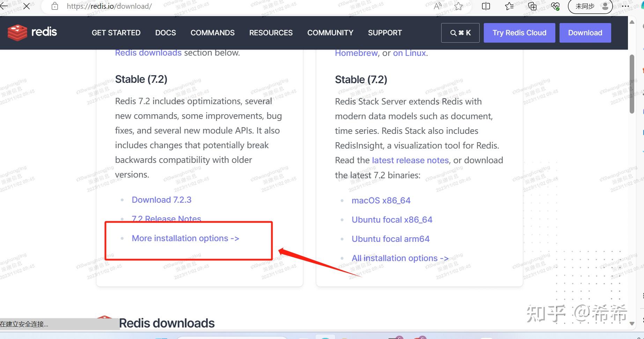Open Settings and more ellipsis icon

point(626,6)
